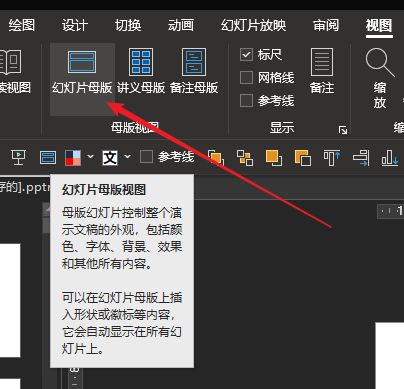Expand the theme fonts dropdown arrow

(x=128, y=156)
